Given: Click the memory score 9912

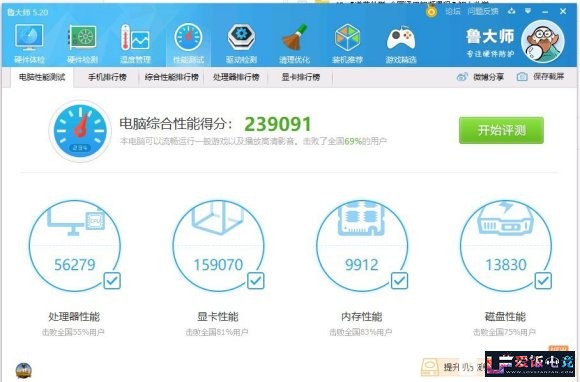Looking at the screenshot, I should pos(362,265).
